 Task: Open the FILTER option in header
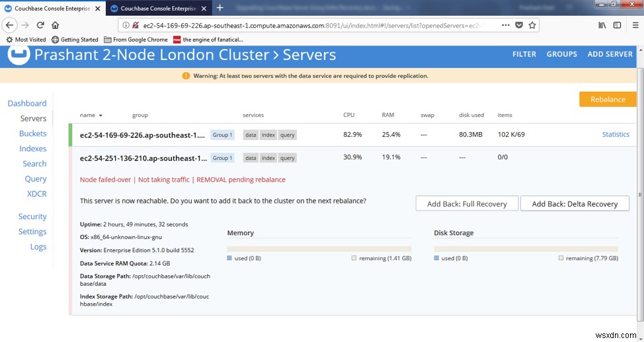pos(524,54)
